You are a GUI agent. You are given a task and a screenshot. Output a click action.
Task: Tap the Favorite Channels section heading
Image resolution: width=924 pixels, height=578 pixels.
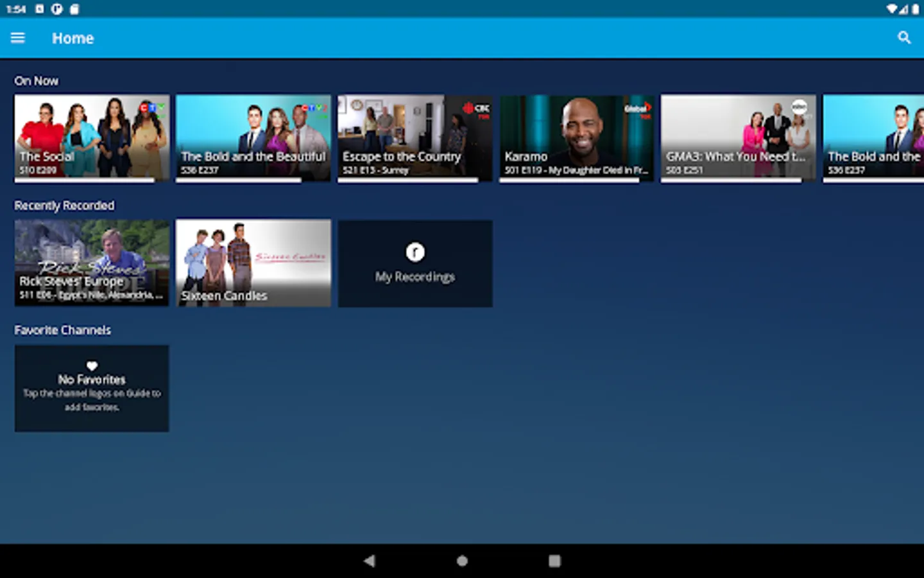pyautogui.click(x=63, y=330)
